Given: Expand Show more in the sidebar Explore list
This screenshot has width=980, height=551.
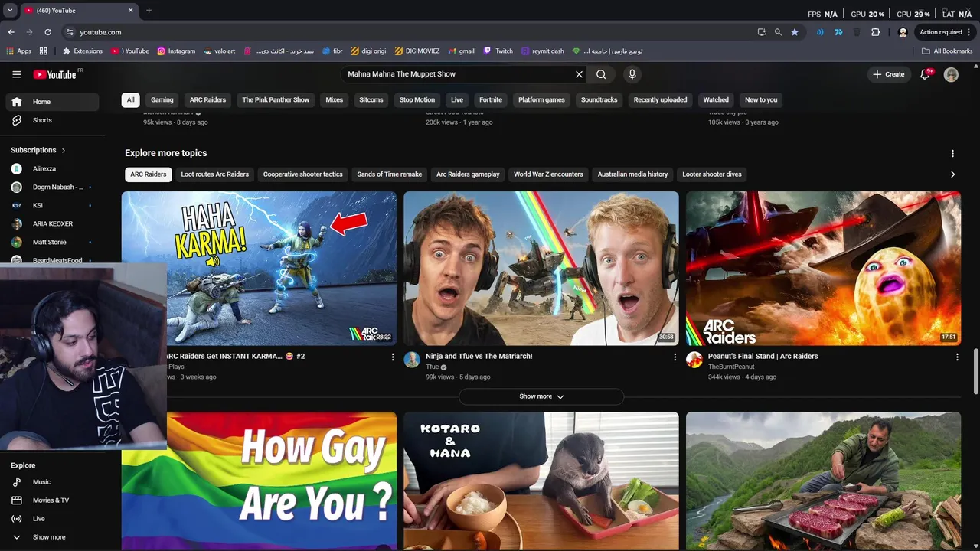Looking at the screenshot, I should 52,537.
